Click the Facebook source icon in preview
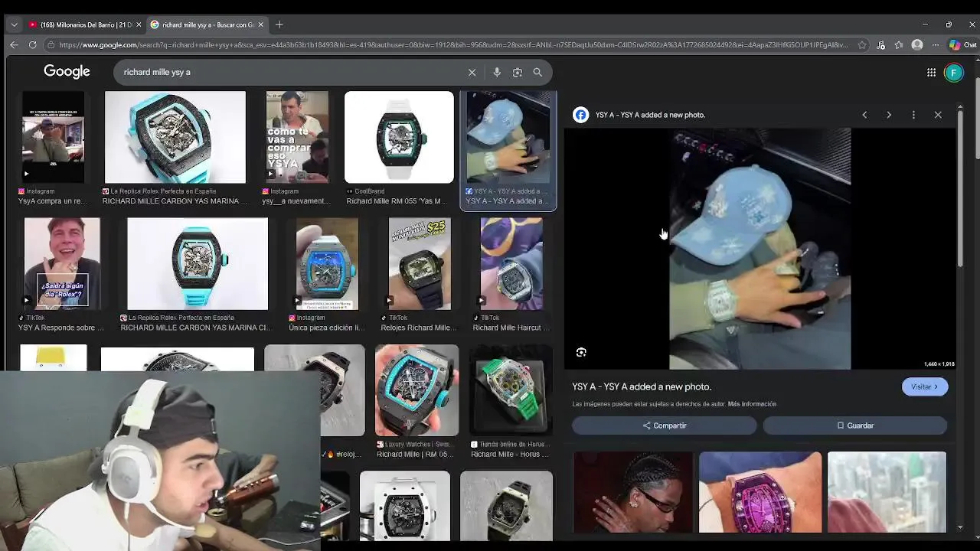This screenshot has height=551, width=980. [x=581, y=115]
